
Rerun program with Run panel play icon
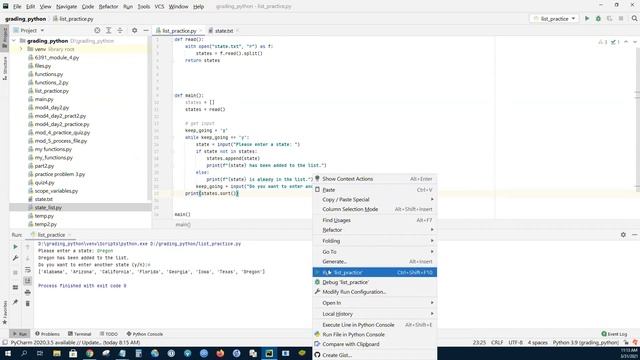[x=15, y=247]
